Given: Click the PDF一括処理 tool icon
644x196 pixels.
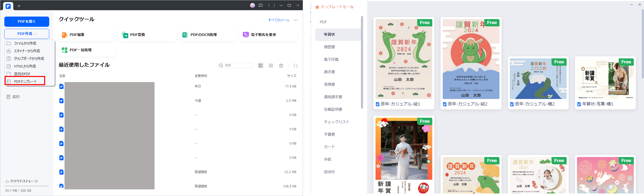Looking at the screenshot, I should click(65, 50).
